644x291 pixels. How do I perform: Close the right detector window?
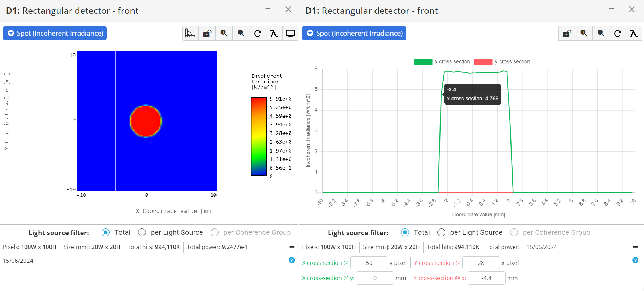click(x=632, y=10)
